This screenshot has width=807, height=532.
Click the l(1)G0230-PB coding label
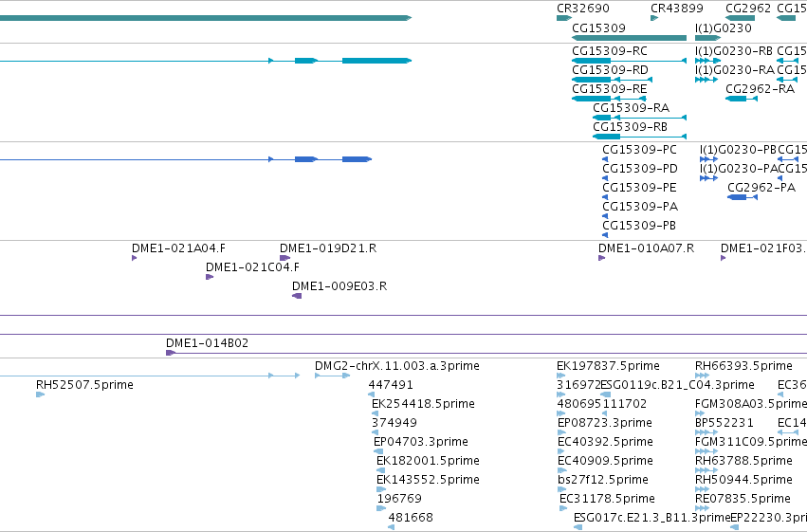pos(738,150)
